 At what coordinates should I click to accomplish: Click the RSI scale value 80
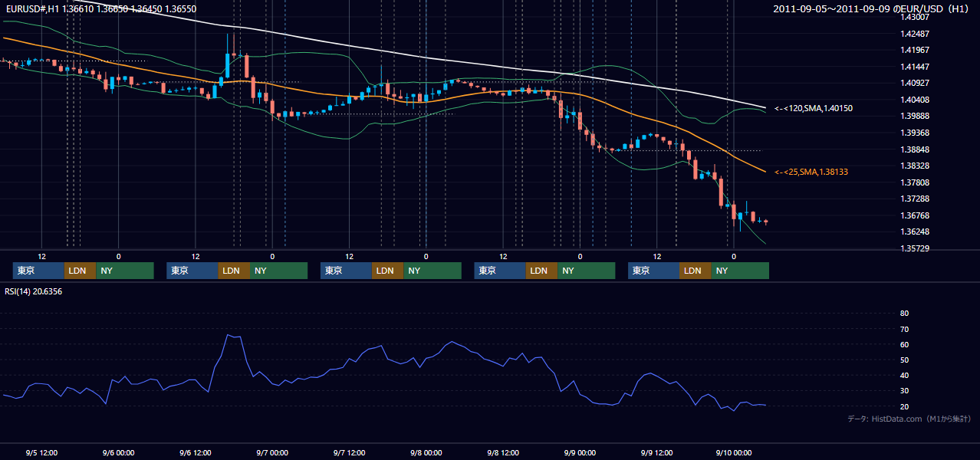(x=904, y=314)
